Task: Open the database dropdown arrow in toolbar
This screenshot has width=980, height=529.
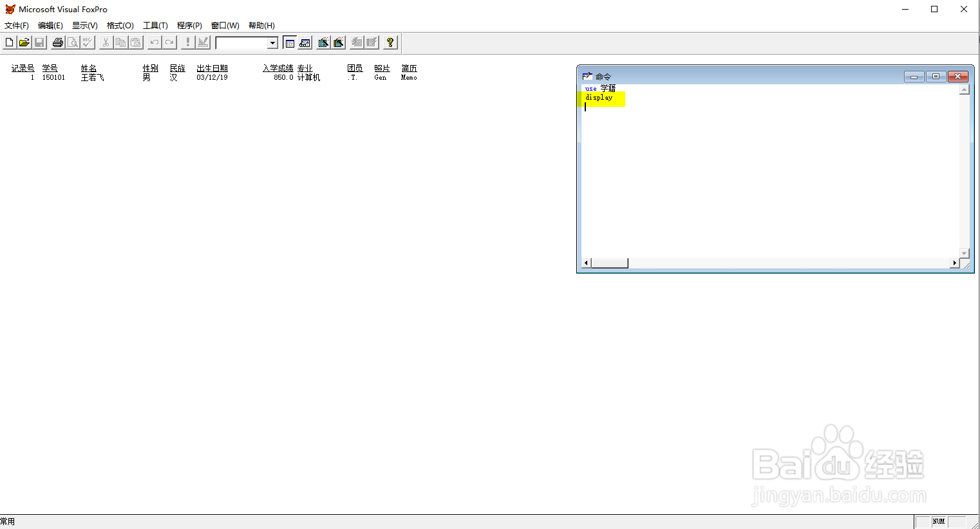Action: pos(272,43)
